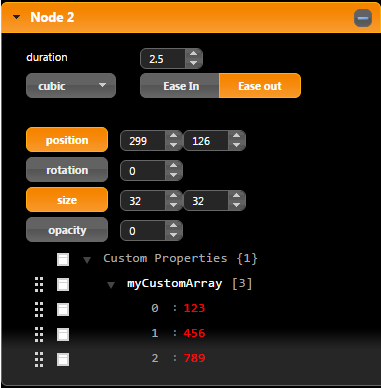Decrement the size width value
Screen dimensions: 381x388
173,205
